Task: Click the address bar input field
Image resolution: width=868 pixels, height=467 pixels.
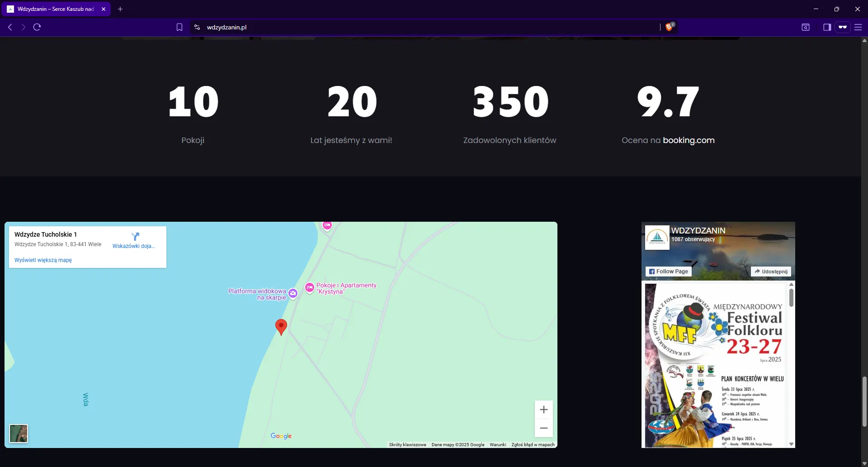Action: 407,27
